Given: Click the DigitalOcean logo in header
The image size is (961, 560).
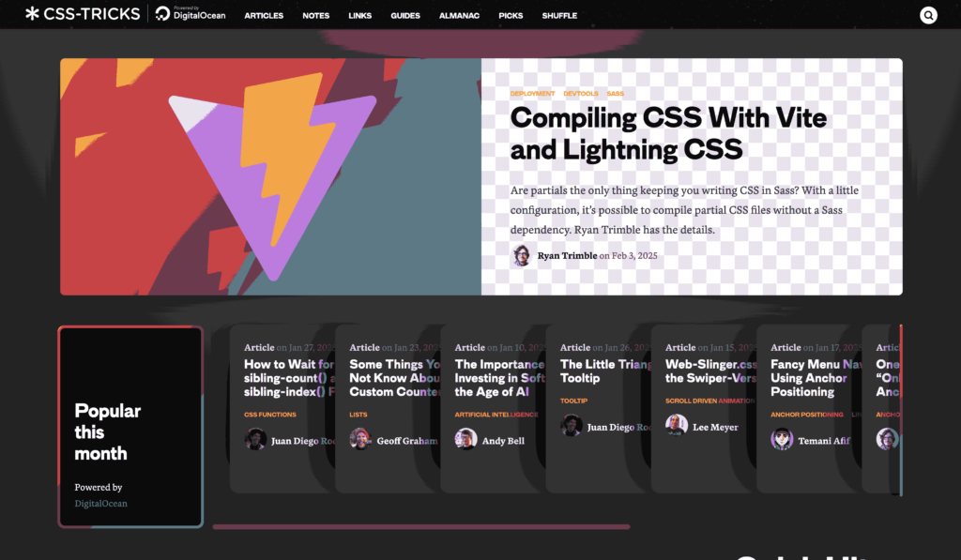Looking at the screenshot, I should (190, 13).
